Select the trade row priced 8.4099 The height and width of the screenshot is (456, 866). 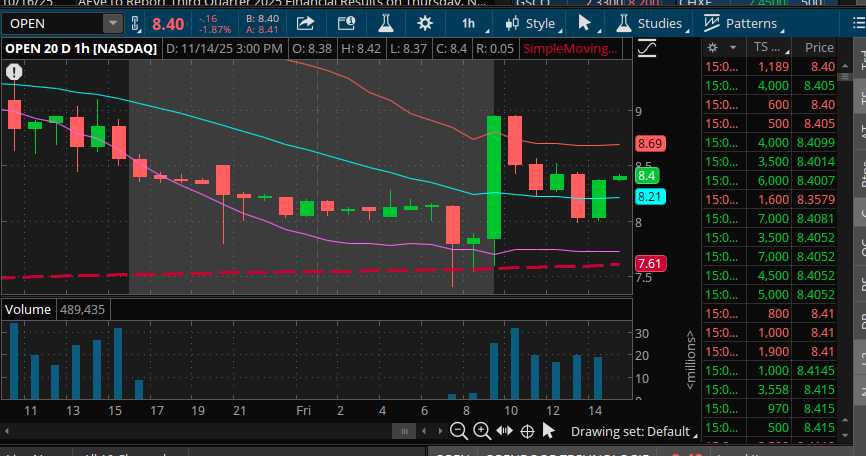pyautogui.click(x=770, y=142)
